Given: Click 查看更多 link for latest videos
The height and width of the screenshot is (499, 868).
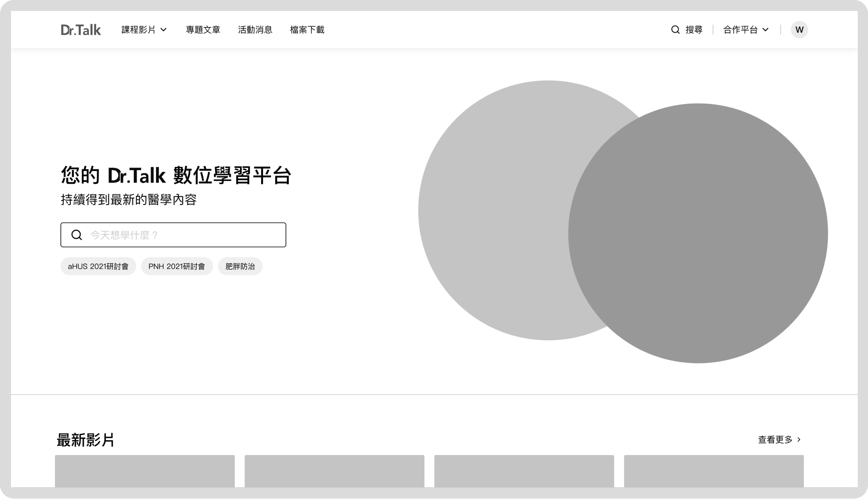Looking at the screenshot, I should coord(775,439).
